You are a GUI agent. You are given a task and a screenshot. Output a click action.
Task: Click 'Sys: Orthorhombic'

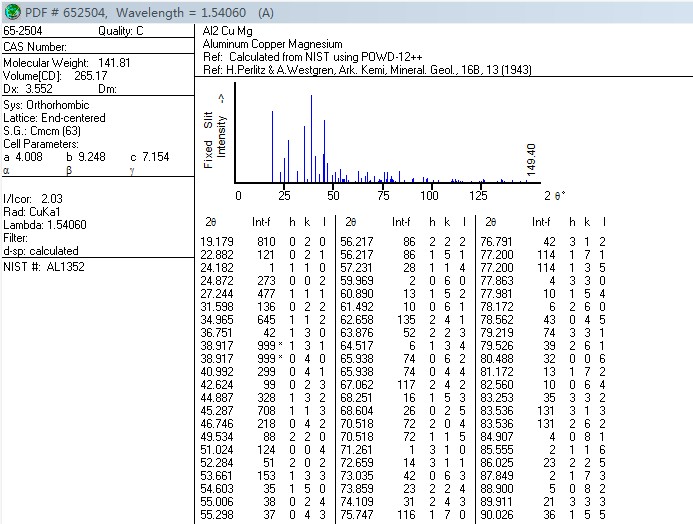click(46, 105)
